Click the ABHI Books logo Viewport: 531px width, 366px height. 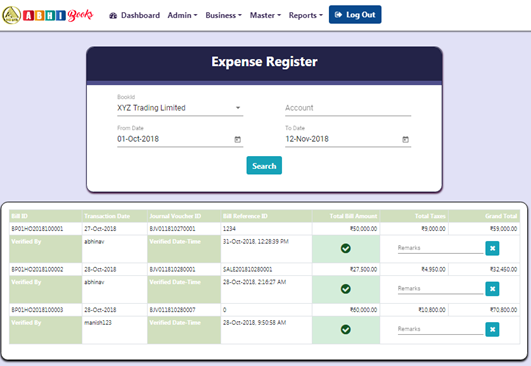pos(47,15)
